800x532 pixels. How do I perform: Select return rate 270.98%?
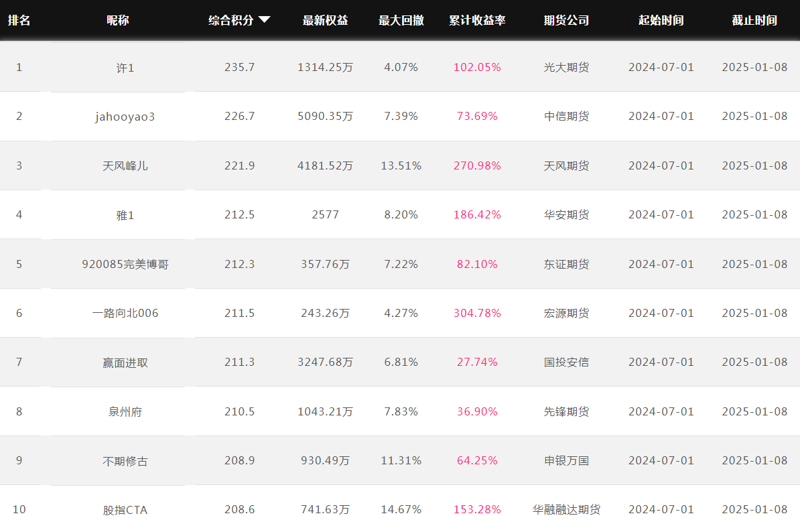pos(478,165)
